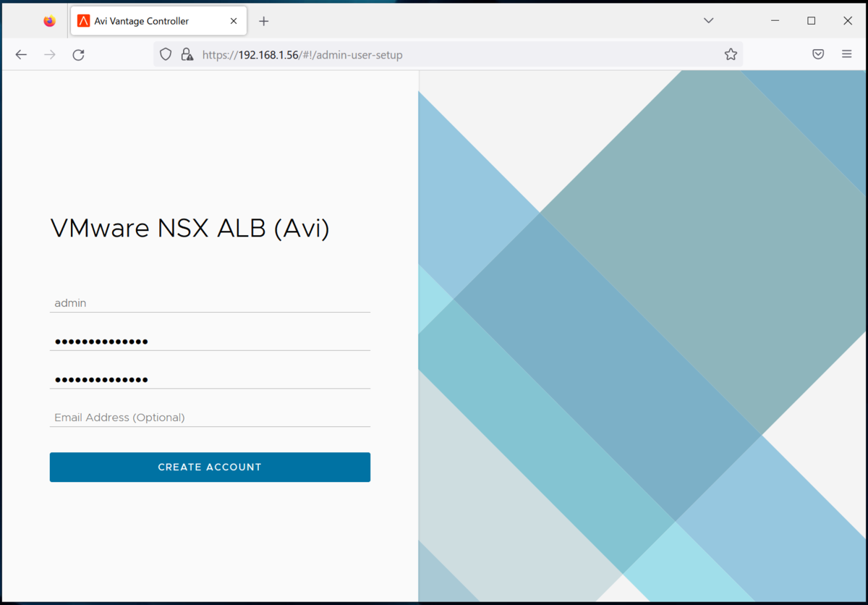Click the address bar URL
The image size is (868, 605).
click(x=302, y=54)
